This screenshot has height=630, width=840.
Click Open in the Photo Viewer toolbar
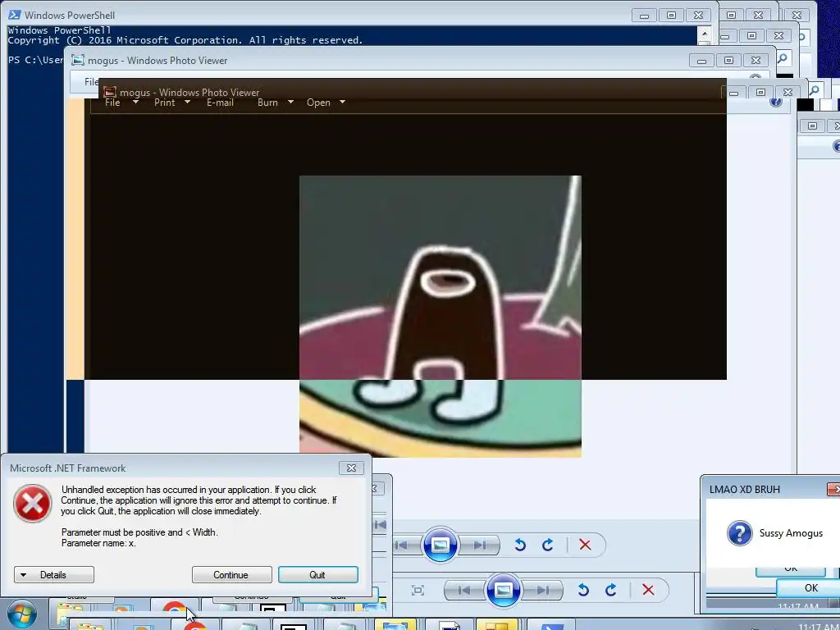318,103
